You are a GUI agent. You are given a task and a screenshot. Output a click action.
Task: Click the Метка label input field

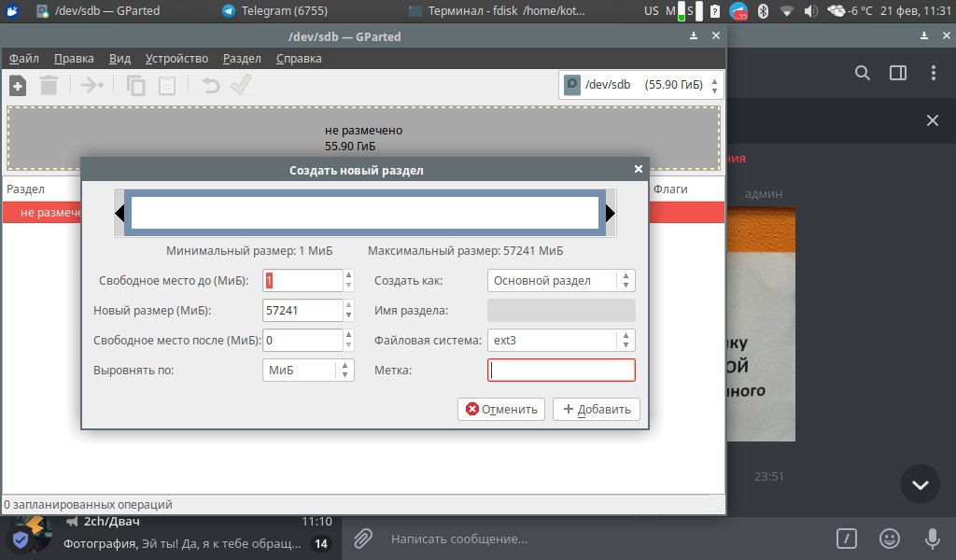tap(561, 370)
